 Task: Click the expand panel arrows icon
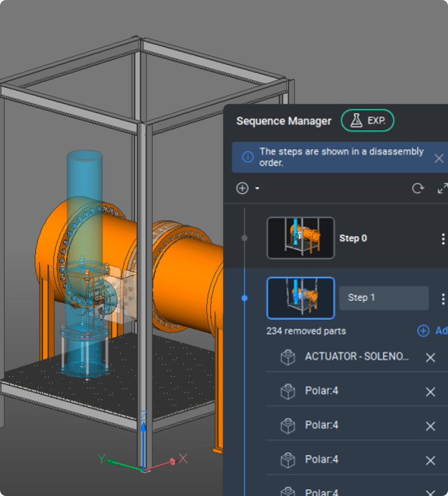point(443,188)
